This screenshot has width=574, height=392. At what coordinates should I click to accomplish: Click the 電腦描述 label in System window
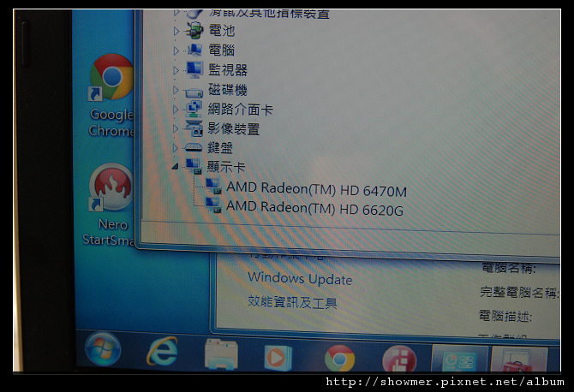click(505, 316)
